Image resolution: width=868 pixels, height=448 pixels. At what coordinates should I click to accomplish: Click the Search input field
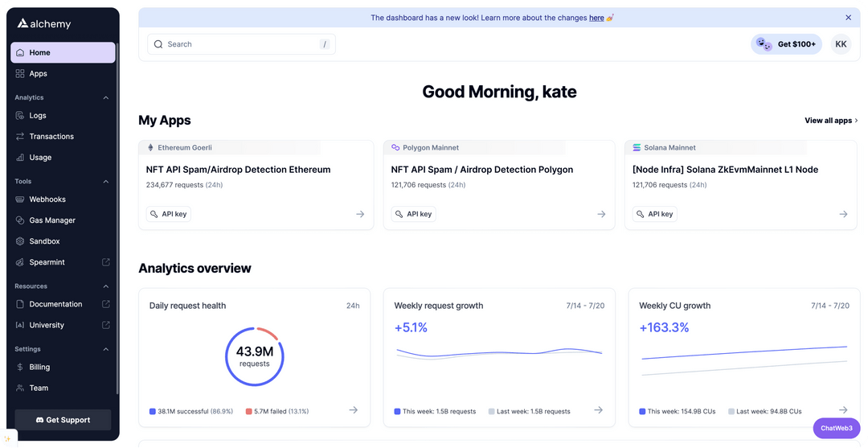tap(241, 44)
